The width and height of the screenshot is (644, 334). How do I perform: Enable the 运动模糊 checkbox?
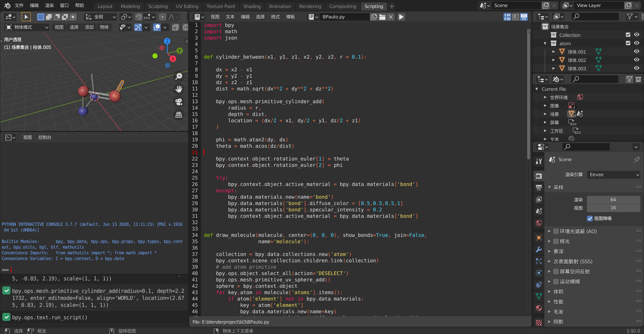[556, 281]
